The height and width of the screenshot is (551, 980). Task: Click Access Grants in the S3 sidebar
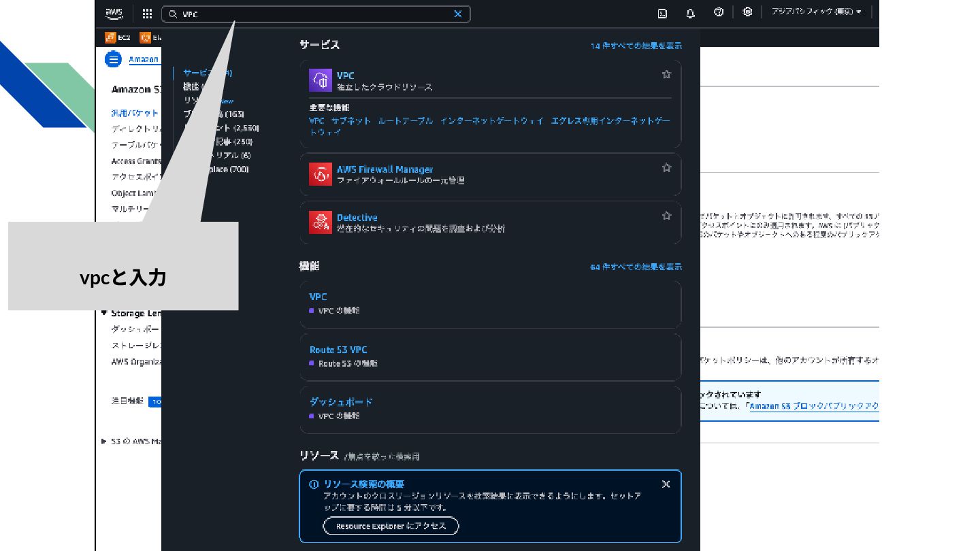coord(136,161)
